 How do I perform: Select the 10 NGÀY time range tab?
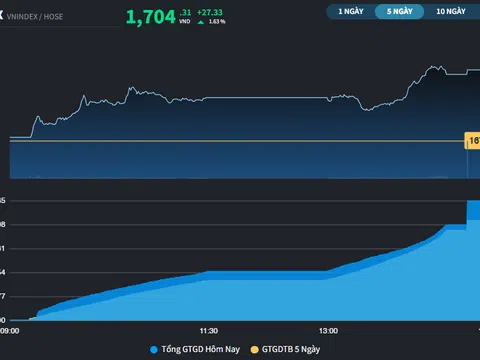451,11
